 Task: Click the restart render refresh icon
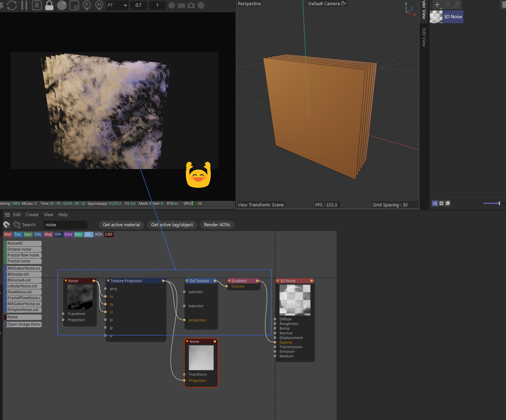point(12,5)
